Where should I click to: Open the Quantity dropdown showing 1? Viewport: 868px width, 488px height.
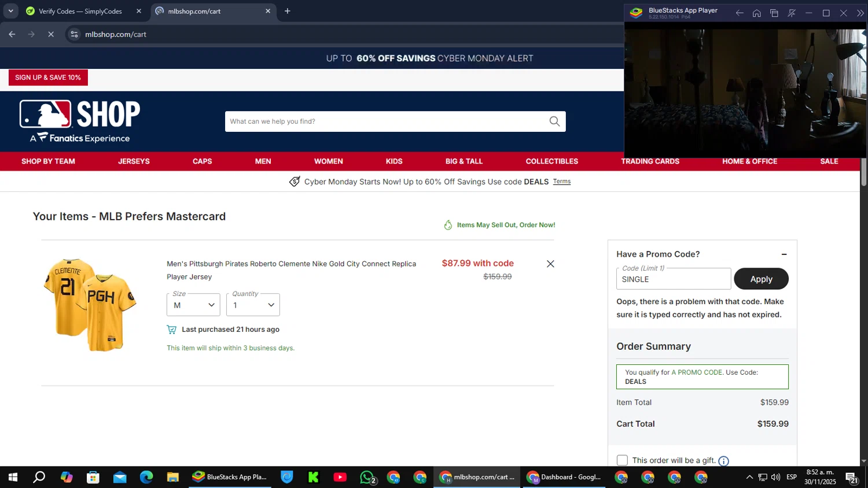tap(253, 305)
